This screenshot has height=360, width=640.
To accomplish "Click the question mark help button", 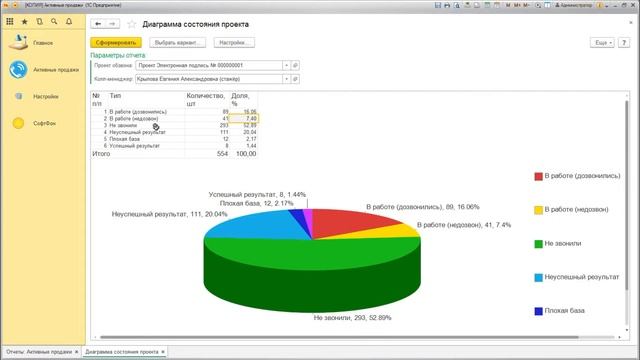I will (624, 42).
